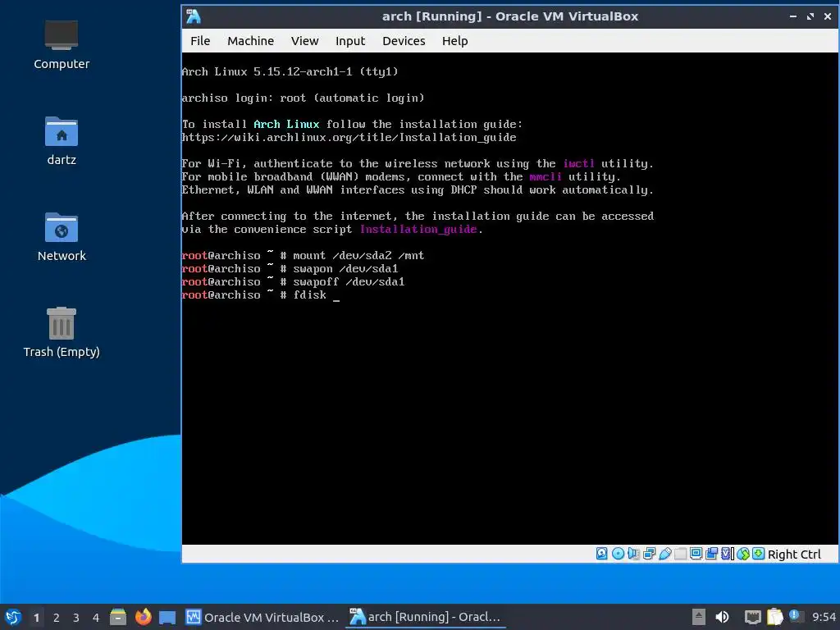Open the View menu
The image size is (840, 630).
point(304,41)
